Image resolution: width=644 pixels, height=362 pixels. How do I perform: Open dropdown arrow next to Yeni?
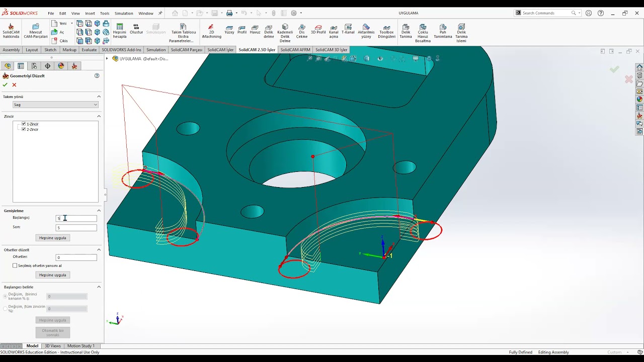[x=72, y=23]
